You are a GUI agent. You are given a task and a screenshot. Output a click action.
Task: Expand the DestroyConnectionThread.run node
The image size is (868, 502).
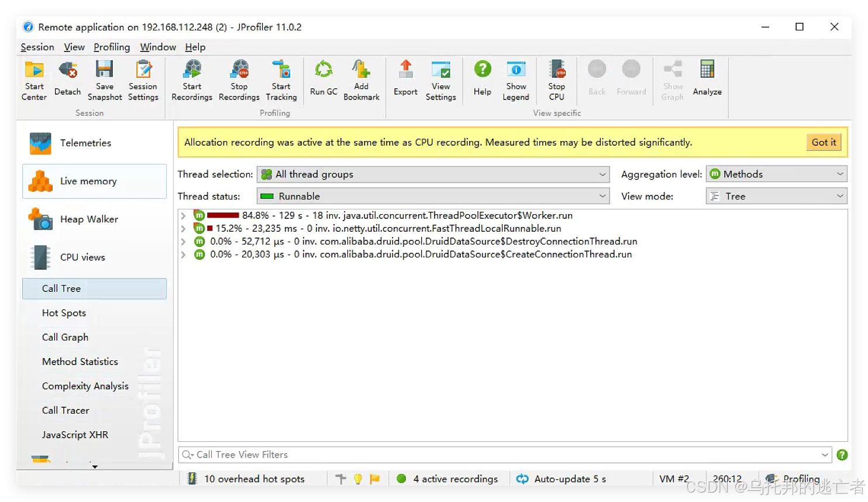(x=184, y=242)
